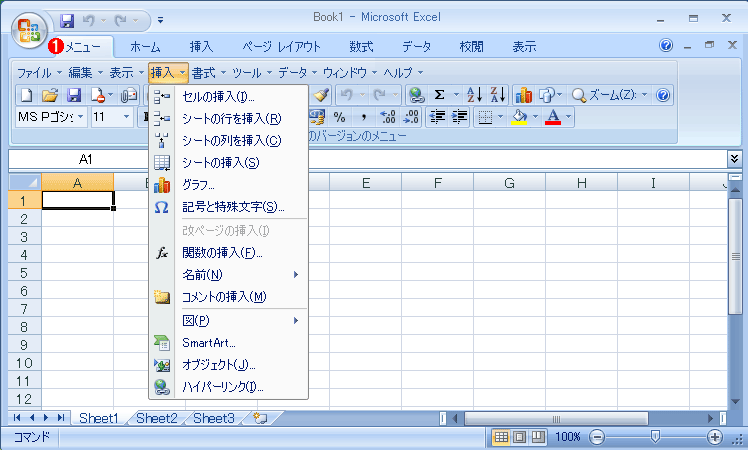Click the AutoSum sigma icon
Screen dimensions: 748x450
pyautogui.click(x=439, y=95)
